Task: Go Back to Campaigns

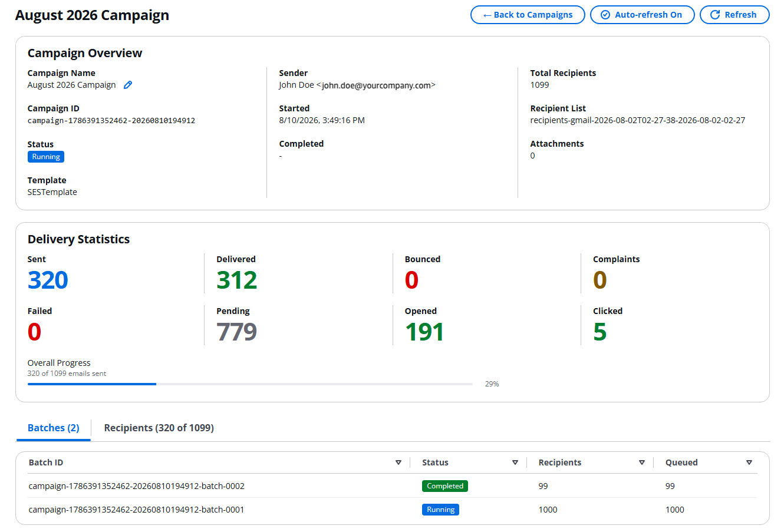Action: pyautogui.click(x=528, y=15)
